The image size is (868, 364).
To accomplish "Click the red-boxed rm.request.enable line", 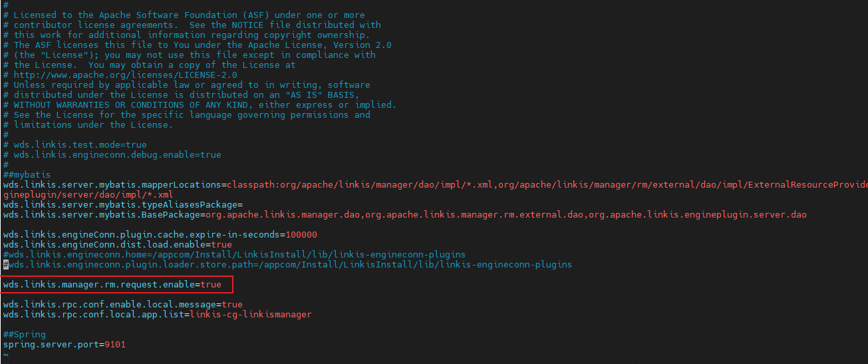I will click(x=112, y=285).
